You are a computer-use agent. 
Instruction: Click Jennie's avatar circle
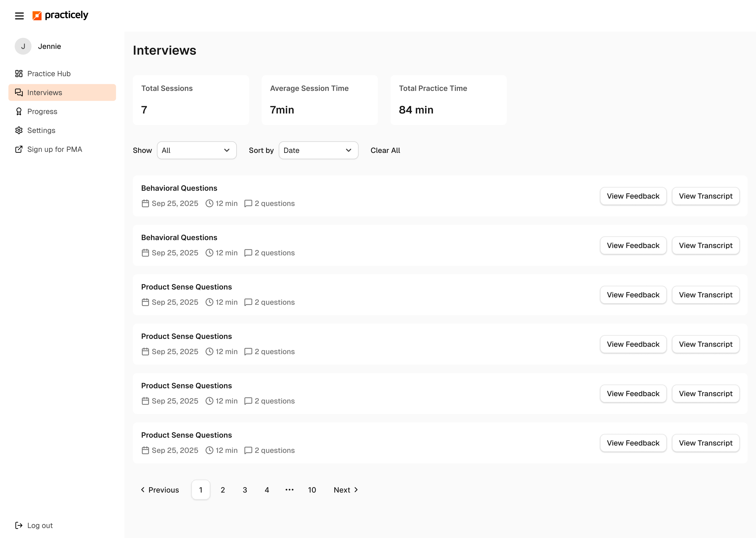pyautogui.click(x=23, y=46)
